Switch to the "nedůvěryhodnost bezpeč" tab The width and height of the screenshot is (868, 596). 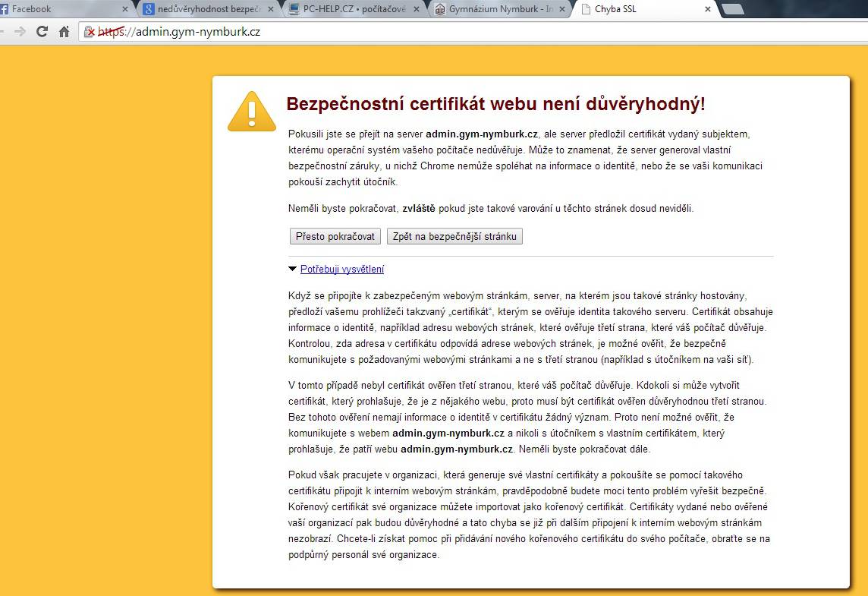pyautogui.click(x=209, y=9)
